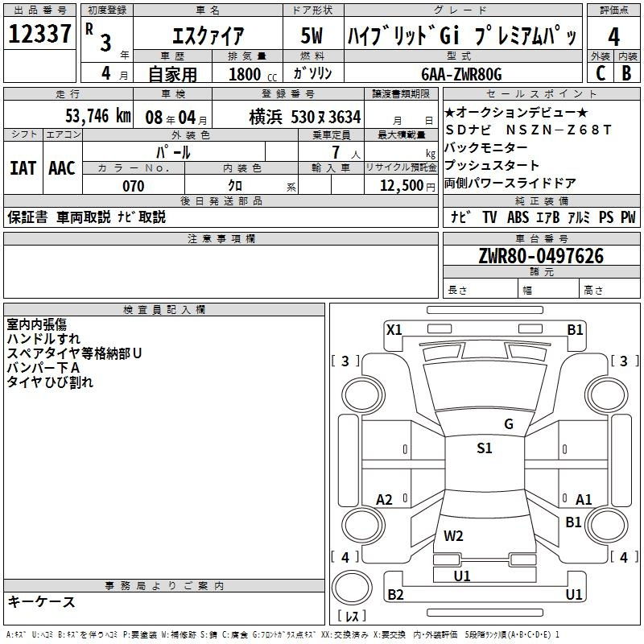Click the overall evaluation score 4
The image size is (644, 644).
pyautogui.click(x=613, y=36)
